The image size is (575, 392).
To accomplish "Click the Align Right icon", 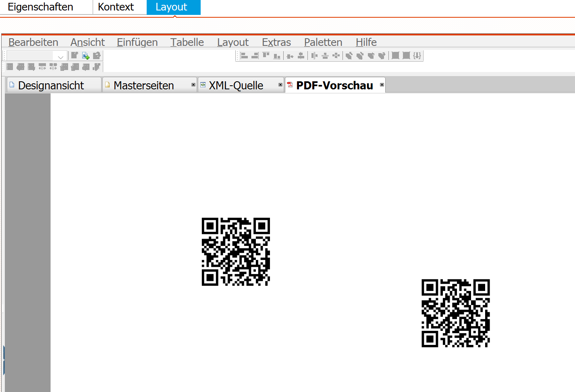I will 255,56.
